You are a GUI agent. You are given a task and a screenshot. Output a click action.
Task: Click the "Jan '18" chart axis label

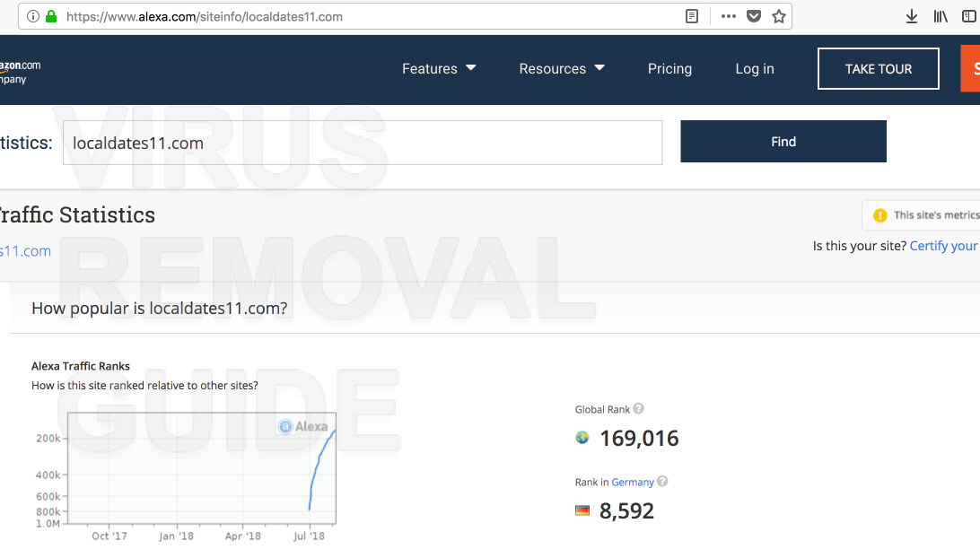[x=176, y=536]
